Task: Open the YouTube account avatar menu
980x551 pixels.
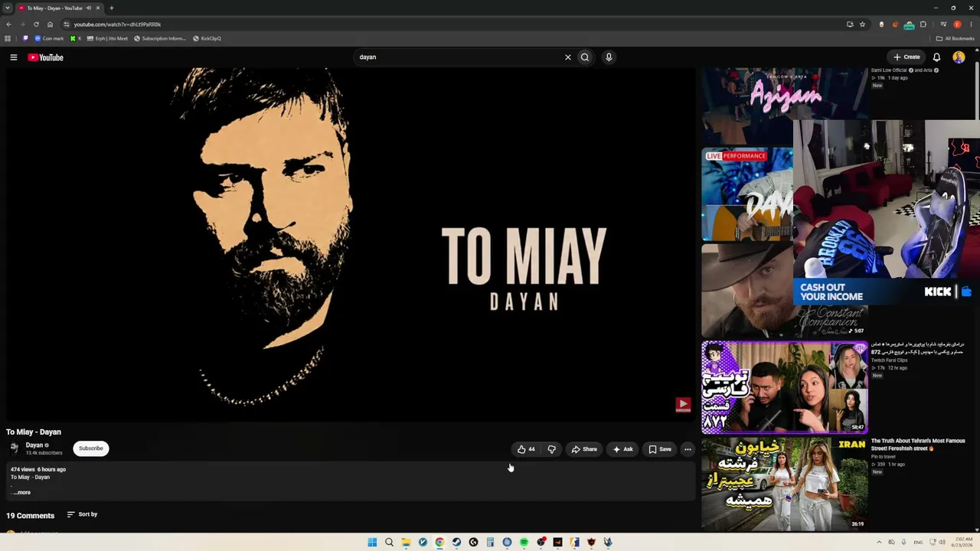Action: tap(959, 57)
